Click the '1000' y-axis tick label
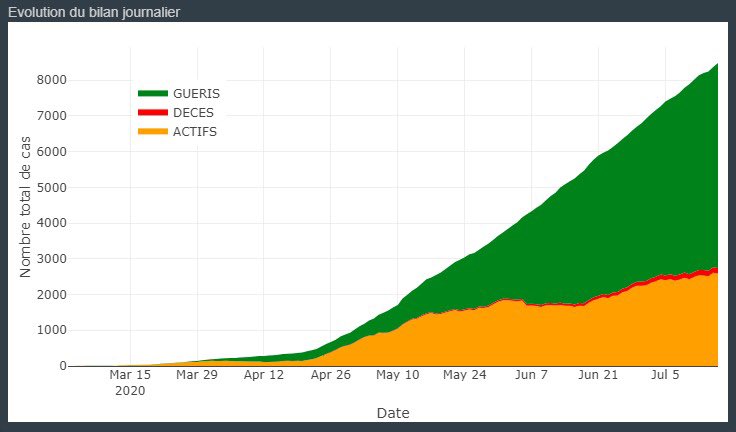This screenshot has height=432, width=736. [52, 331]
